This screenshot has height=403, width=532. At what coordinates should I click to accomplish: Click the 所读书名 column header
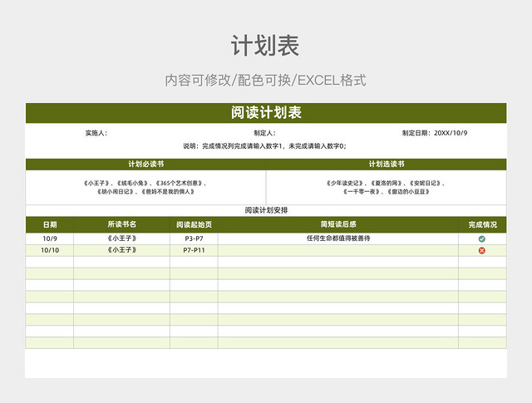click(122, 224)
